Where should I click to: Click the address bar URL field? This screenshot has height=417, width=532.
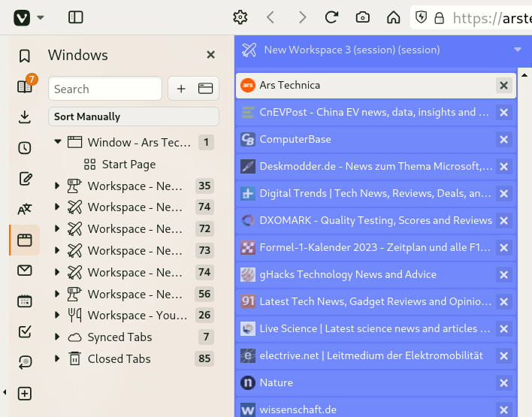click(x=492, y=18)
